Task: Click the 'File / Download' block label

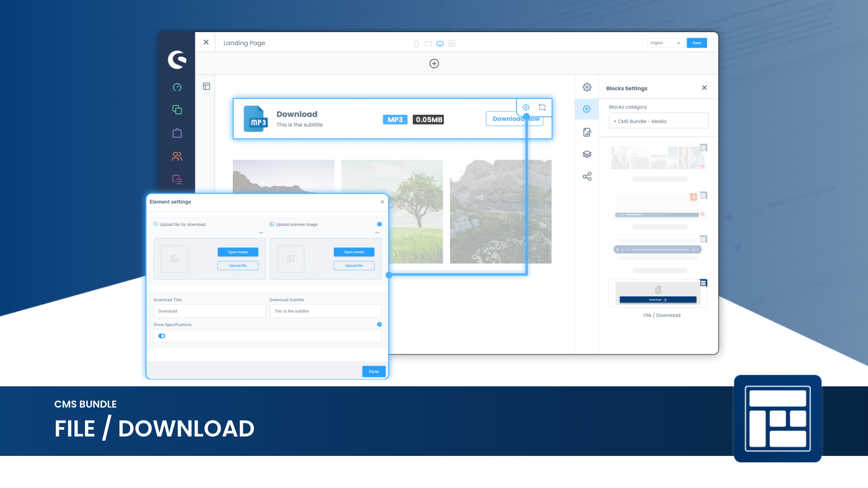Action: [662, 315]
